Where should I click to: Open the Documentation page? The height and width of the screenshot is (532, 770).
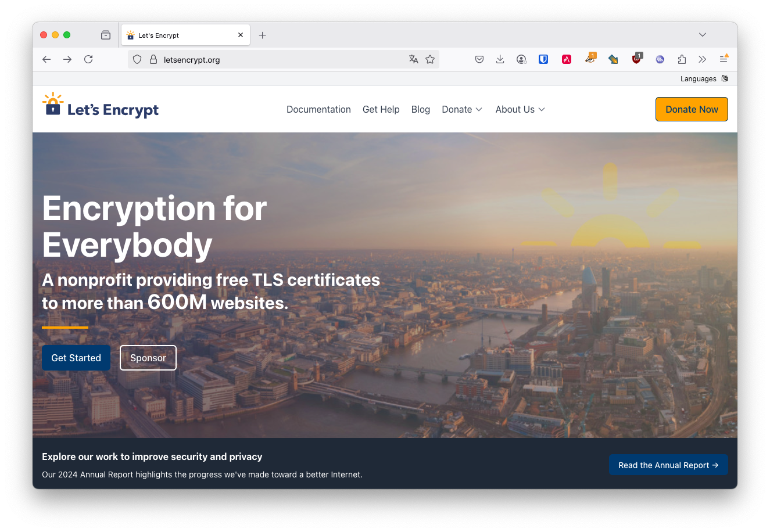(318, 109)
